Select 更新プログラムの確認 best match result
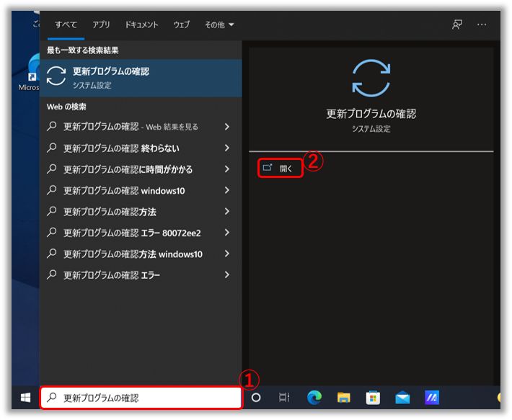 click(x=141, y=78)
